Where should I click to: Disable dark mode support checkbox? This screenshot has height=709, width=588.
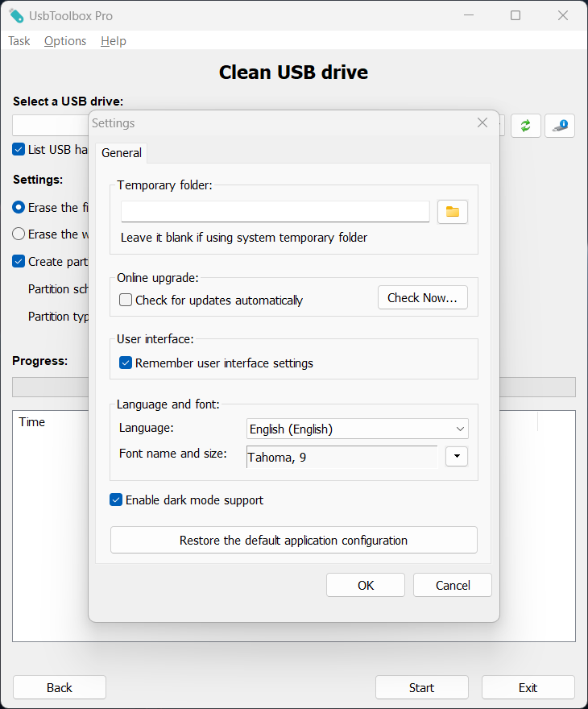click(116, 500)
